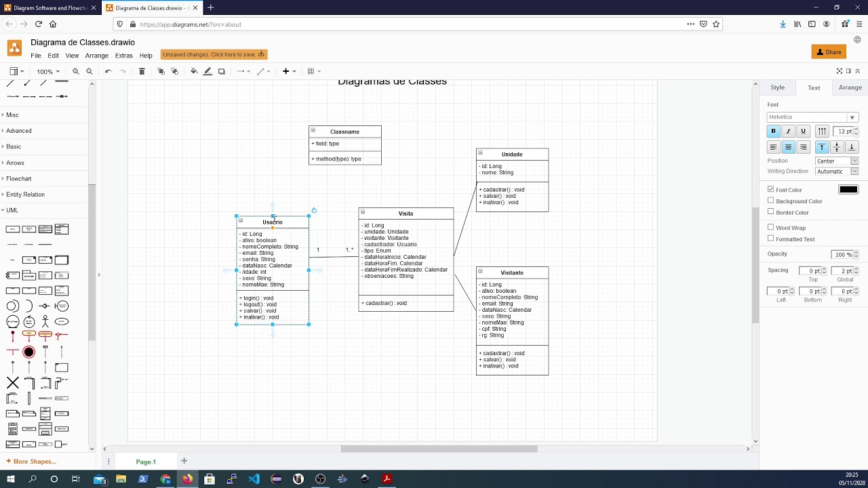Enable the Word Wrap checkbox
This screenshot has height=488, width=868.
pos(770,227)
